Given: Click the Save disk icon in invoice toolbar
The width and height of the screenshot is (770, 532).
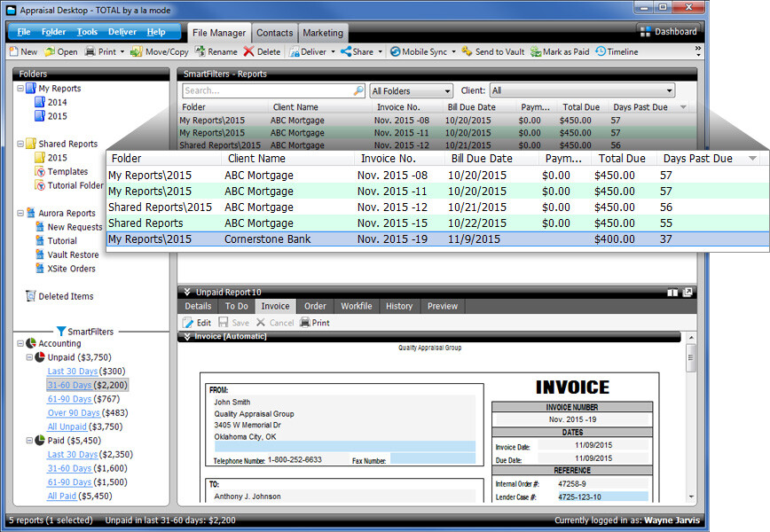Looking at the screenshot, I should (x=224, y=323).
